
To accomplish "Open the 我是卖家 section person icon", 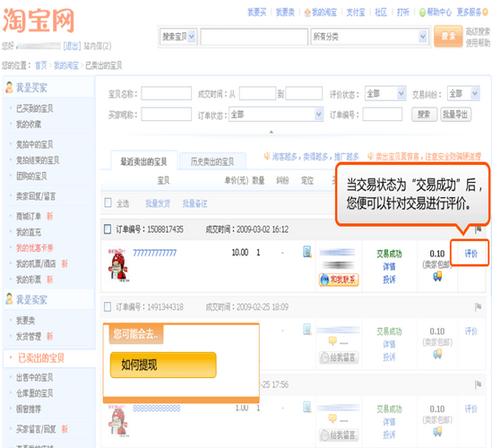I will pyautogui.click(x=9, y=299).
